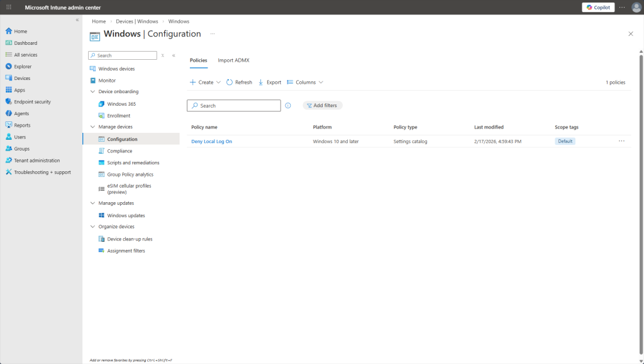
Task: Click the search info icon
Action: click(x=288, y=106)
